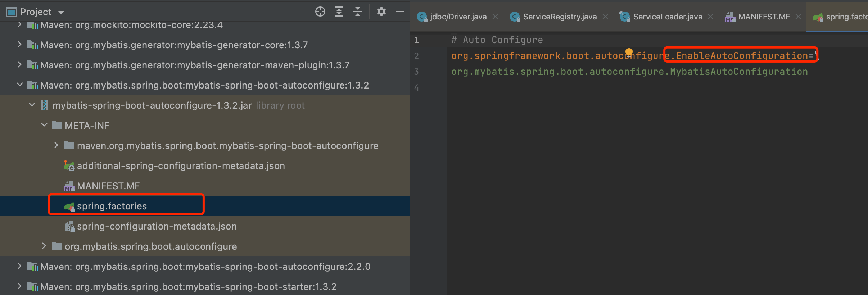Collapse Maven mybatis-spring-boot-autoconfigure:1.3.2 library
Viewport: 868px width, 295px height.
[19, 85]
